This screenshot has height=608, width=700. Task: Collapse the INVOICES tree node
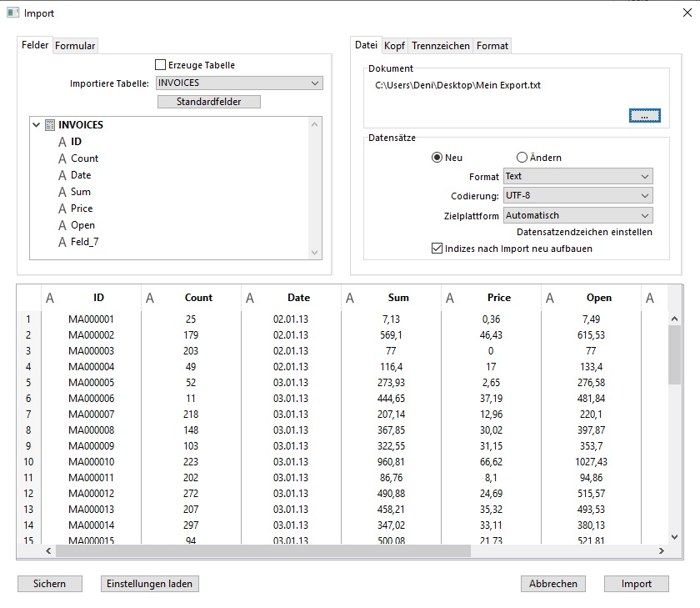(x=36, y=125)
